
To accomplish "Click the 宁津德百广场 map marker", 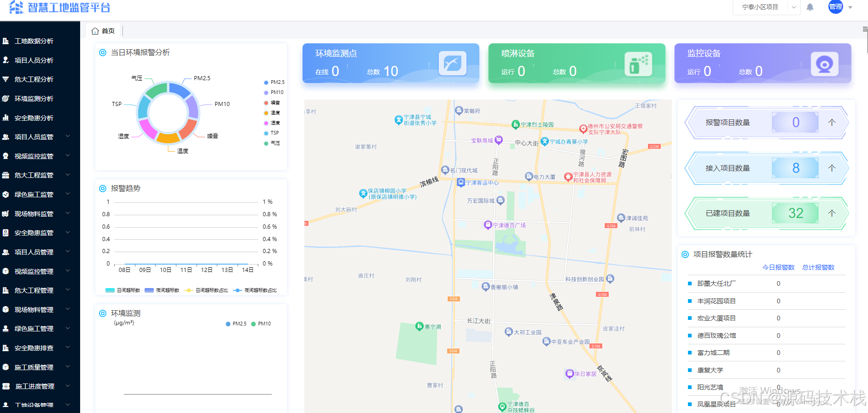I will [488, 225].
